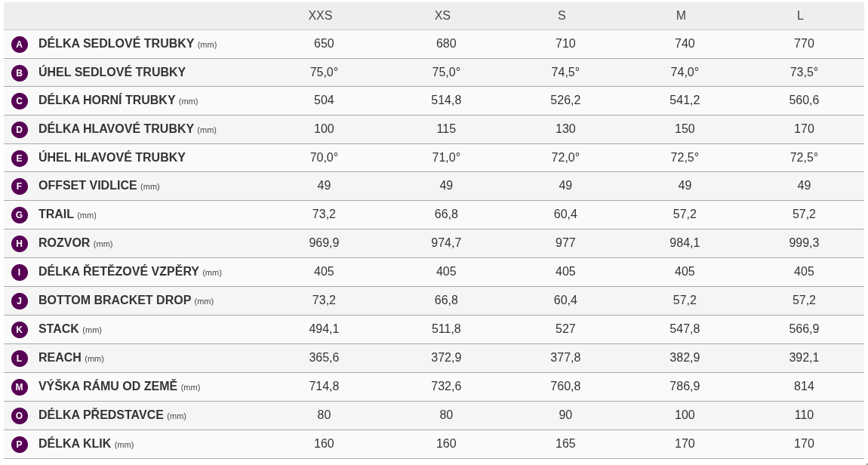Click the purple A badge icon

pos(20,45)
